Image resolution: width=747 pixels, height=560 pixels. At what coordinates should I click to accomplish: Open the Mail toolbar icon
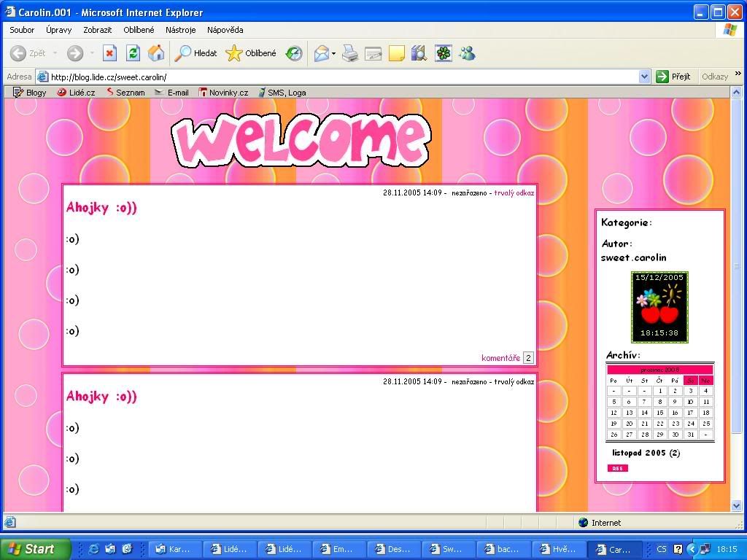coord(321,53)
